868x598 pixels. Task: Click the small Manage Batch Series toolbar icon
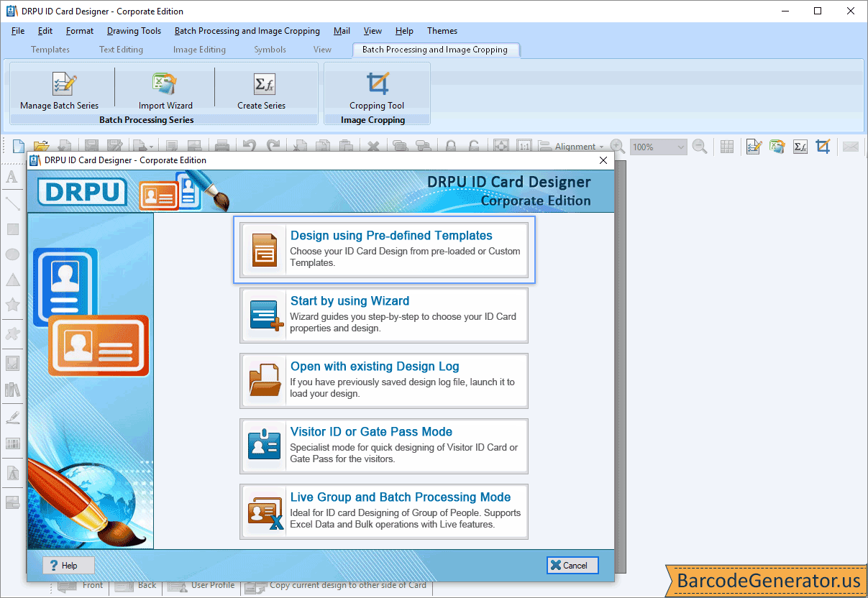point(754,147)
